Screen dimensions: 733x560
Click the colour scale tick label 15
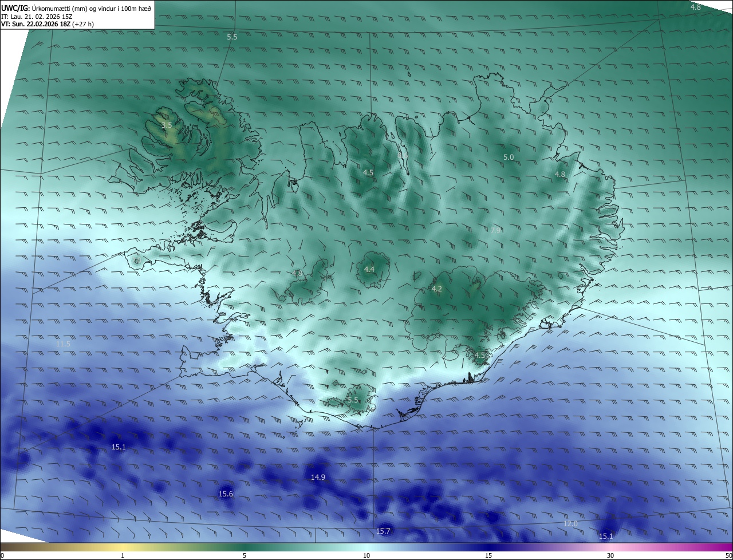point(488,555)
